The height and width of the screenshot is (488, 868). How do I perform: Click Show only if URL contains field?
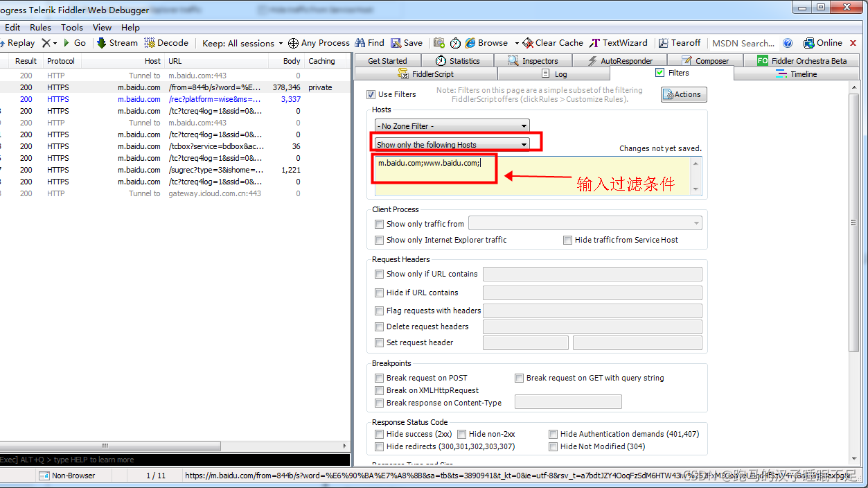pos(592,274)
